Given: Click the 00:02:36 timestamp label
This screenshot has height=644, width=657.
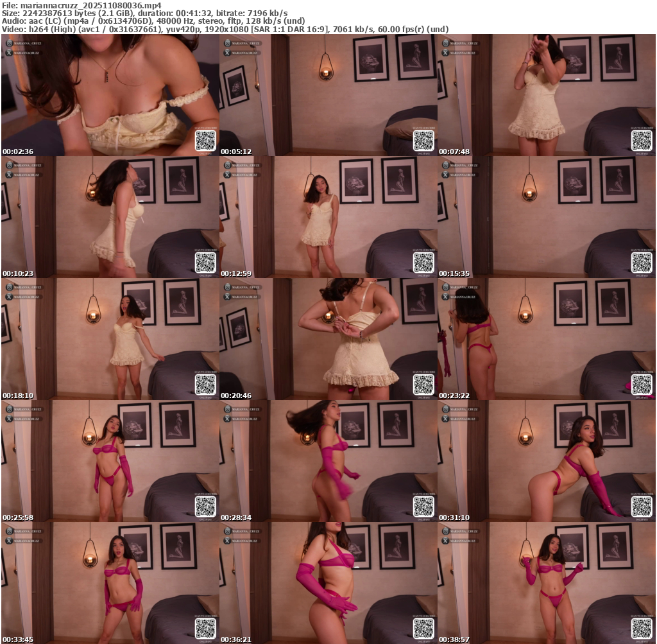Looking at the screenshot, I should click(x=19, y=152).
